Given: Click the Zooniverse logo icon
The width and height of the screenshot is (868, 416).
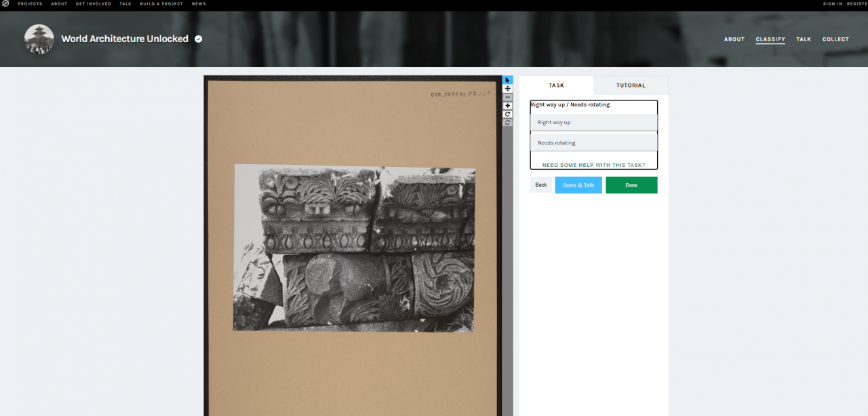Looking at the screenshot, I should click(x=5, y=3).
